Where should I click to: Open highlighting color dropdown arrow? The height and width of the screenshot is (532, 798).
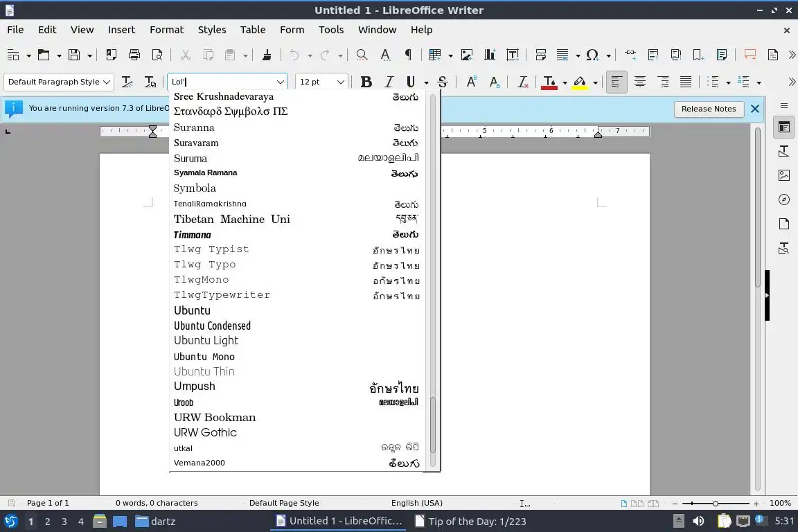(595, 82)
